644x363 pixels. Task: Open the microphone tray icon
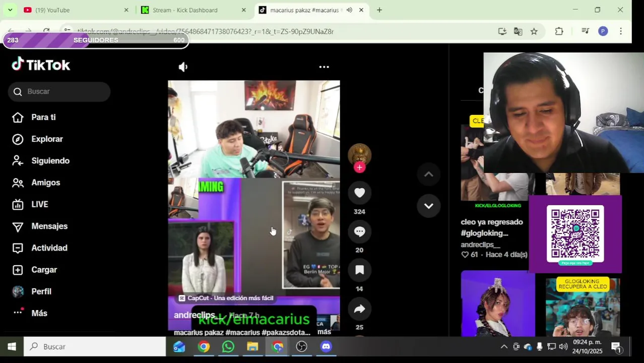540,346
